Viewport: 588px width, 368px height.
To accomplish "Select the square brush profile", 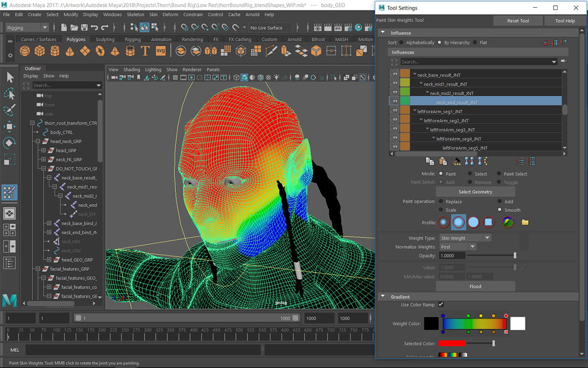I will tap(489, 222).
